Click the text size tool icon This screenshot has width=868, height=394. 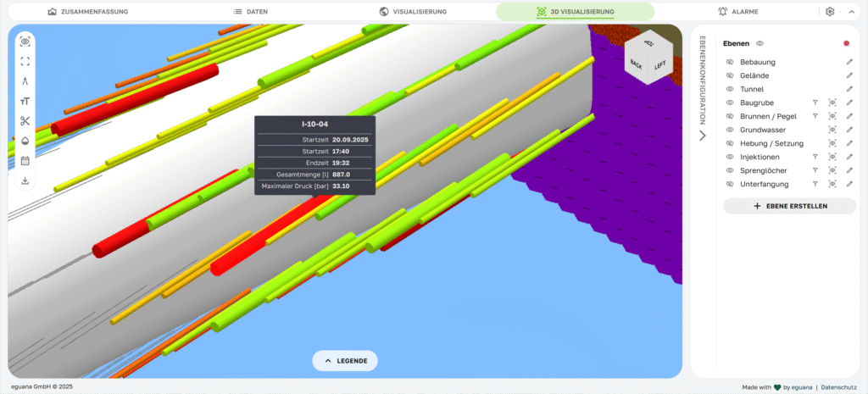pos(25,102)
